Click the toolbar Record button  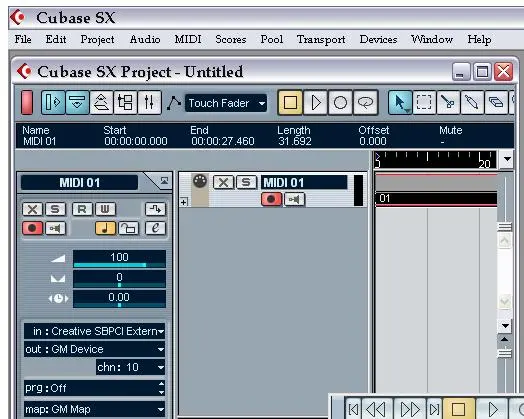point(340,102)
